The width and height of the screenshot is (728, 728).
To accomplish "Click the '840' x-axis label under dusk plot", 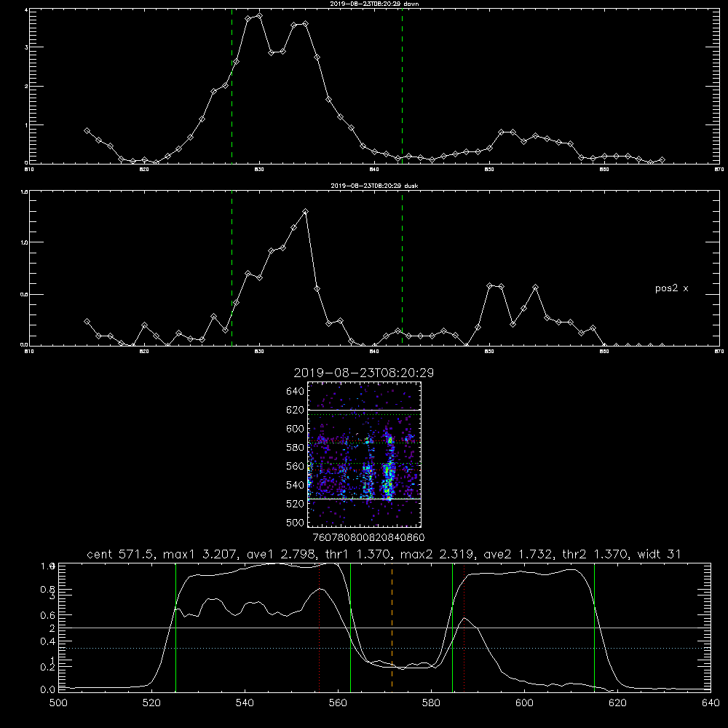I will [x=374, y=352].
